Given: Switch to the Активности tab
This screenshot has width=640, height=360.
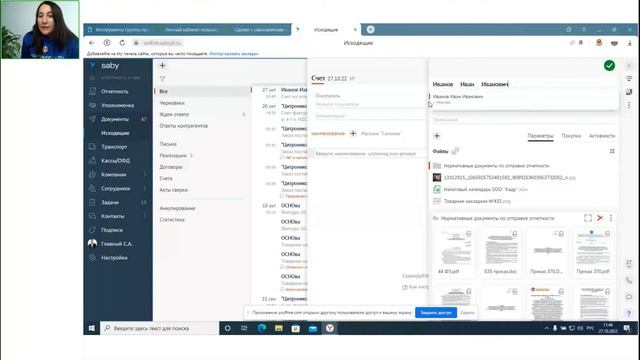Looking at the screenshot, I should pyautogui.click(x=602, y=136).
